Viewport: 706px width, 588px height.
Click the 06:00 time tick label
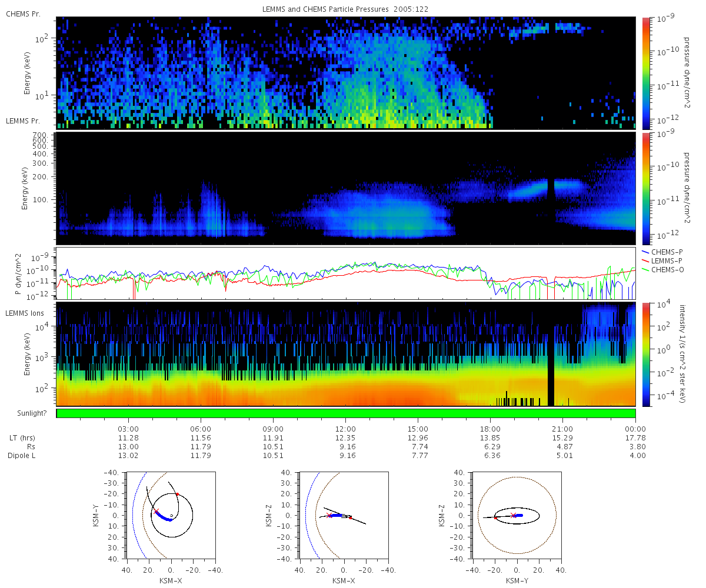pyautogui.click(x=201, y=429)
